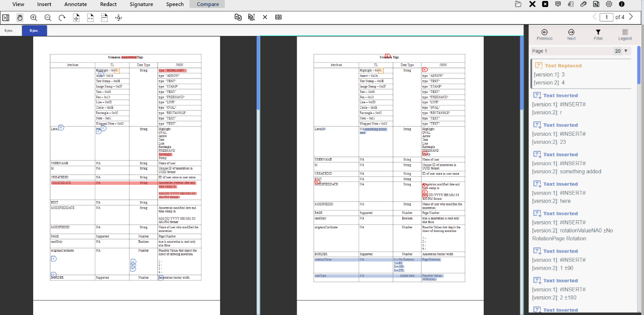Open application settings gear
644x315 pixels.
click(608, 4)
